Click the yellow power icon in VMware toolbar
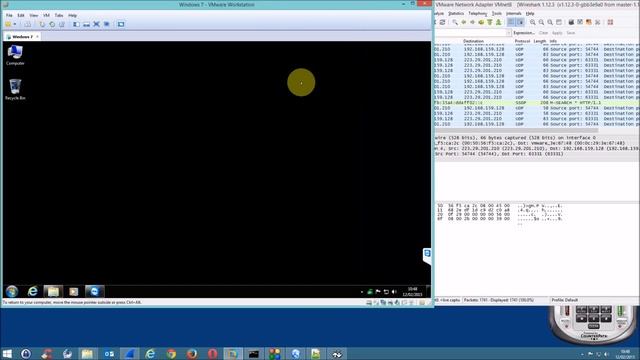 (8, 24)
